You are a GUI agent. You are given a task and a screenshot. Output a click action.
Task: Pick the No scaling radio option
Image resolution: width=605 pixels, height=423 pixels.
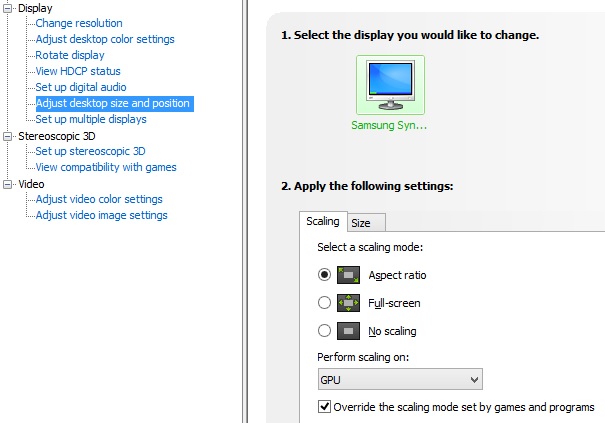tap(324, 330)
